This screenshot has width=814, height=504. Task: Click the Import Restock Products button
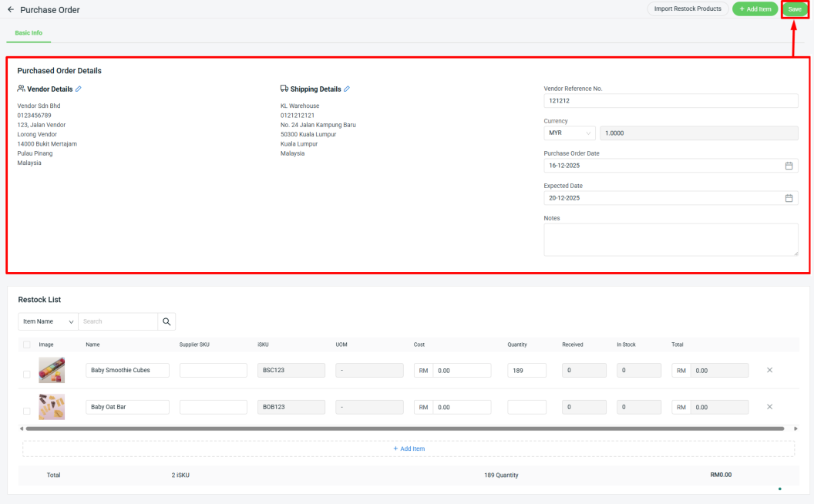[688, 9]
